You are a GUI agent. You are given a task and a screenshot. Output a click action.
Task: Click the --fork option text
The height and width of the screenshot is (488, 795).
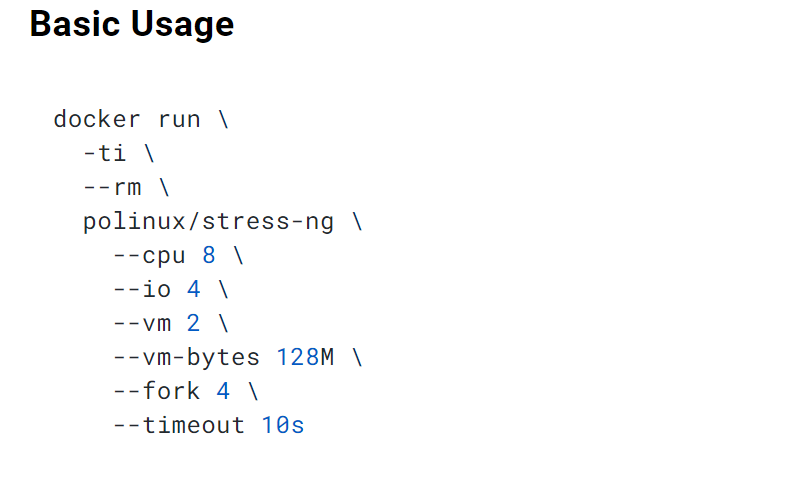click(157, 391)
